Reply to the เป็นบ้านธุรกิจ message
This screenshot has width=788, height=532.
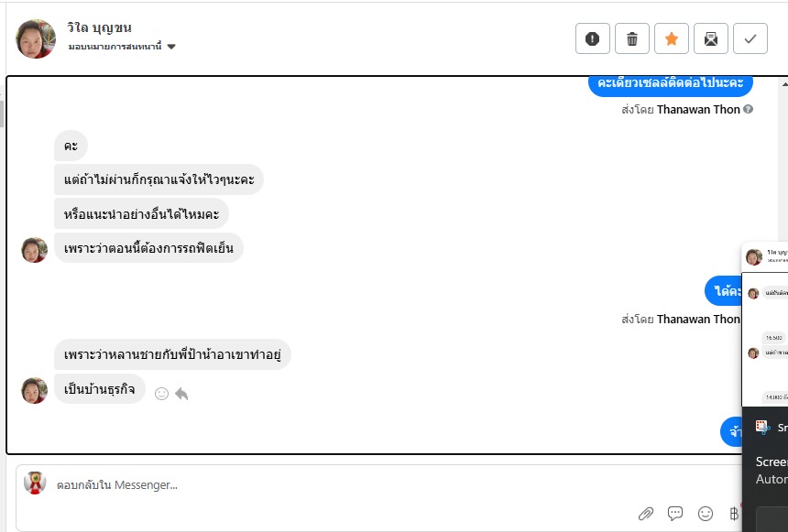coord(181,394)
